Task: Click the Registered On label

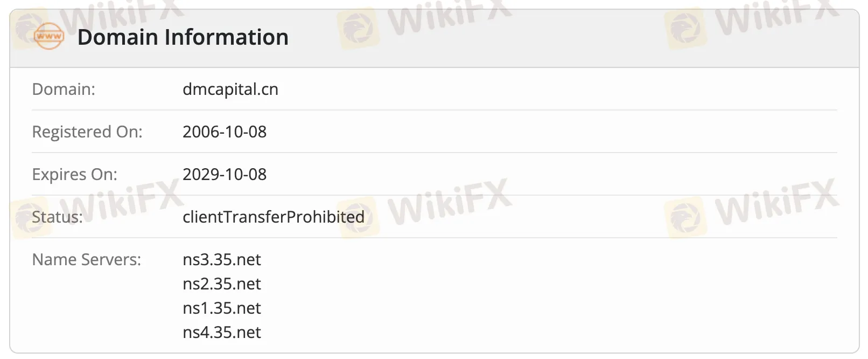Action: coord(87,132)
